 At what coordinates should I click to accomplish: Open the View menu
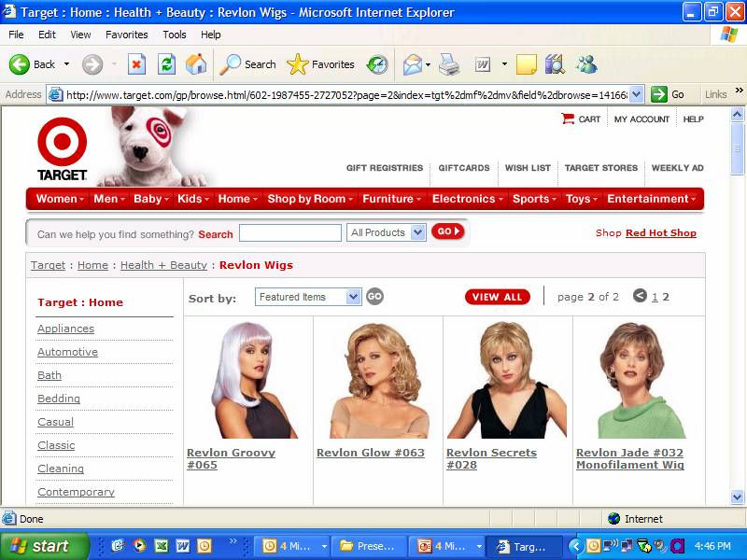pyautogui.click(x=80, y=35)
